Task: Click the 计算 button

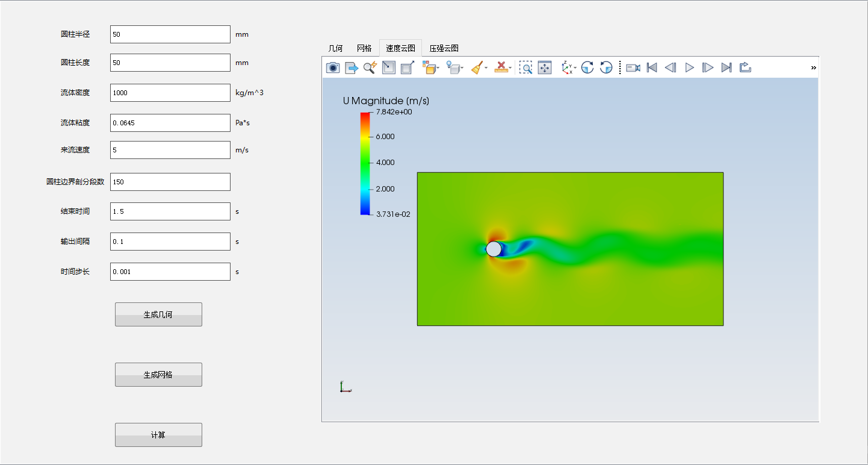Action: click(158, 435)
